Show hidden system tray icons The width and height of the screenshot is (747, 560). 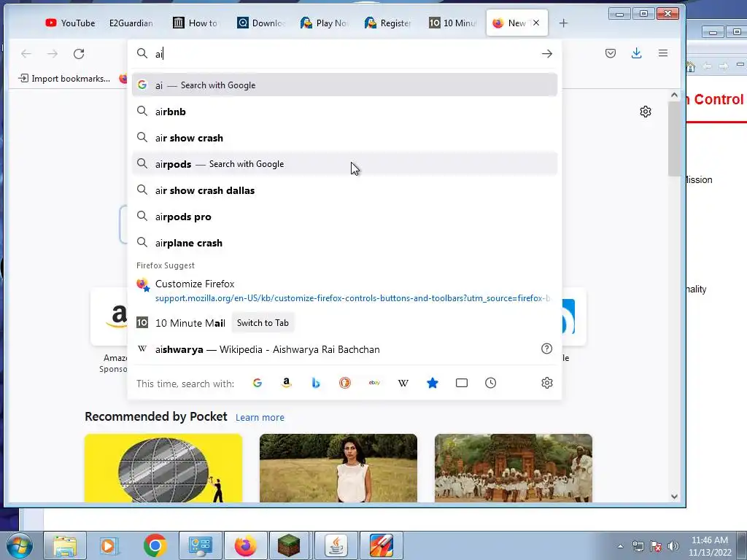pyautogui.click(x=620, y=546)
